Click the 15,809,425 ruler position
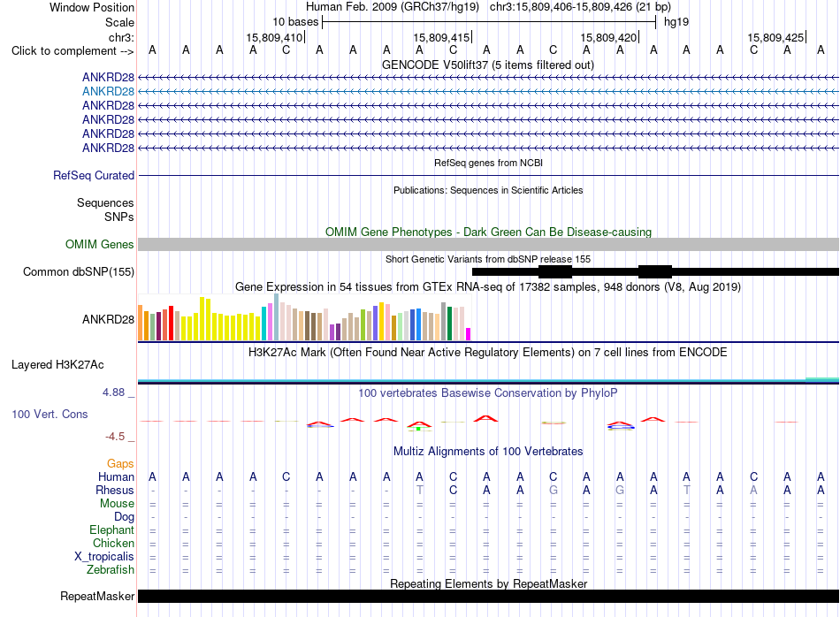 [x=775, y=37]
